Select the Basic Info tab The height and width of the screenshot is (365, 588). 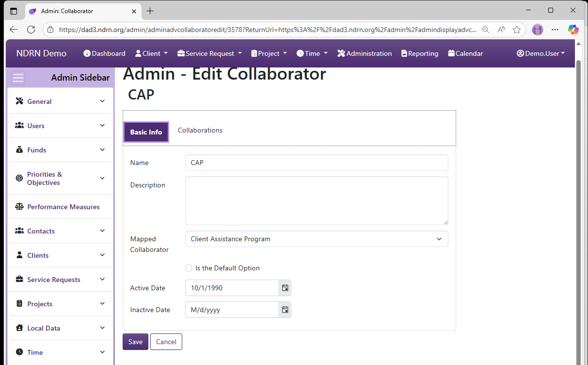pos(146,132)
